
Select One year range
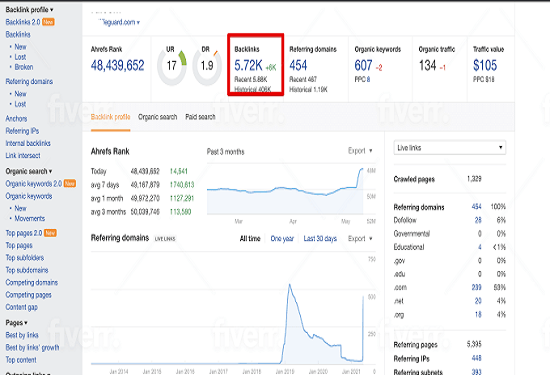tap(282, 239)
